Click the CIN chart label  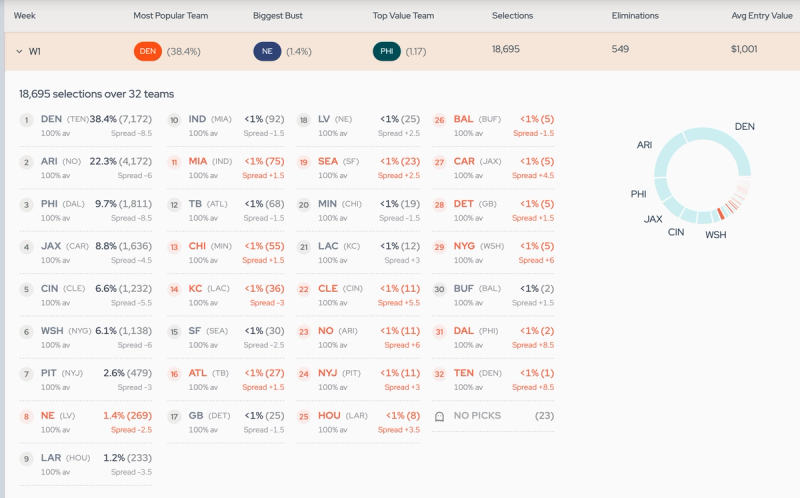click(676, 232)
